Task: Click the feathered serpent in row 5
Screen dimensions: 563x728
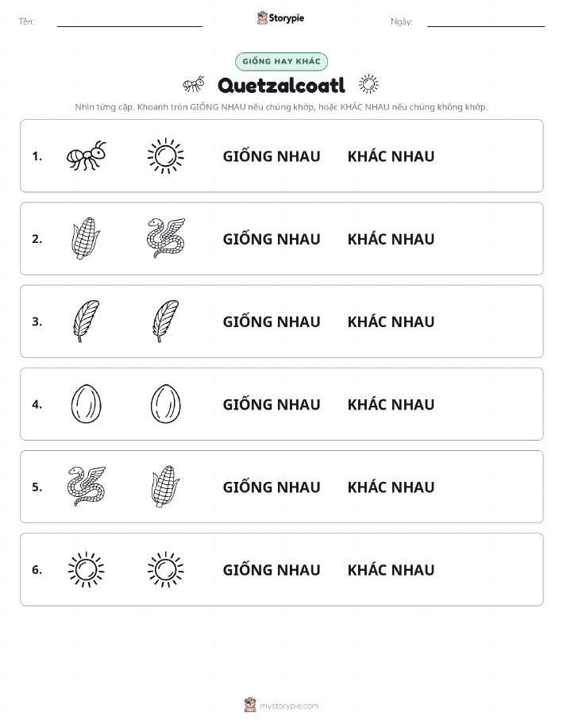Action: 87,487
